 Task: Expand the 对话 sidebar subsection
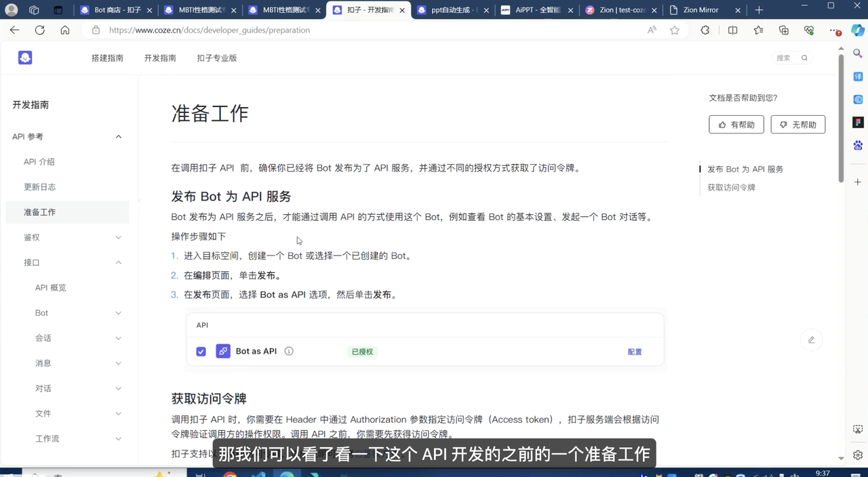(119, 388)
